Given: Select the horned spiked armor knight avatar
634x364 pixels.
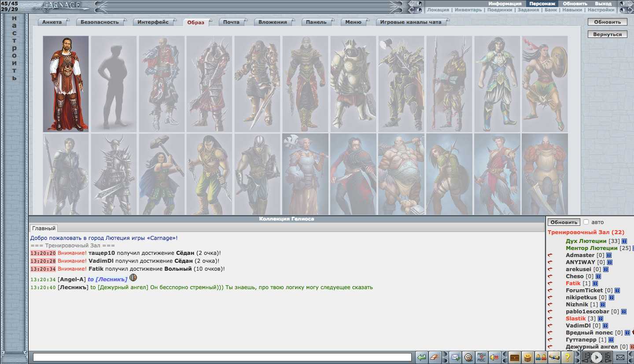Looking at the screenshot, I should (114, 174).
